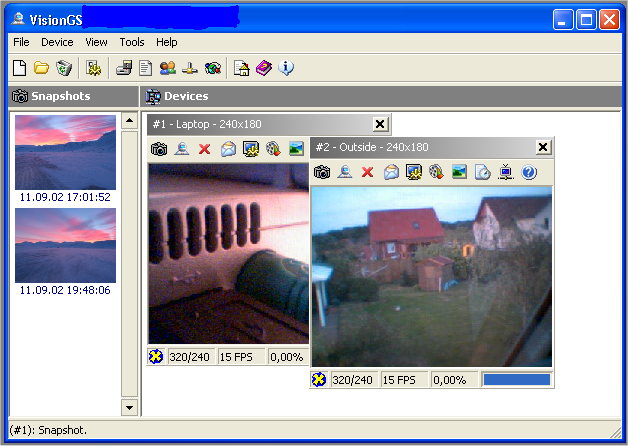Screen dimensions: 628x446
Task: Click the 320/240 field under #2 Outside
Action: click(354, 380)
